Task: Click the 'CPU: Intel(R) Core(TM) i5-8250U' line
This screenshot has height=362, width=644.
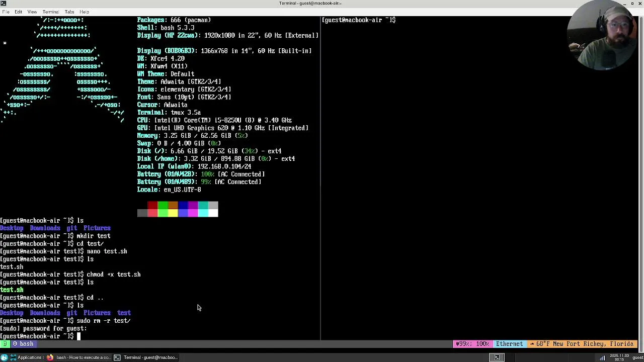Action: 214,120
